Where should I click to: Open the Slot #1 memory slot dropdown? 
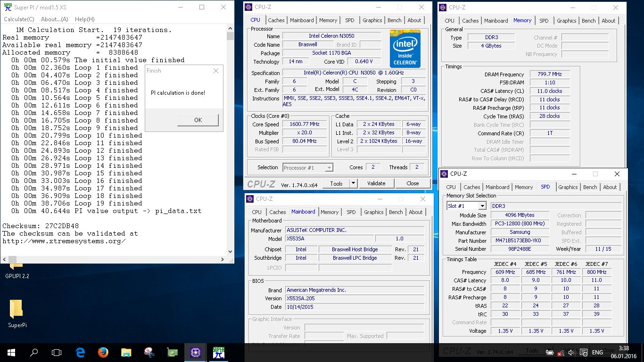coord(466,206)
